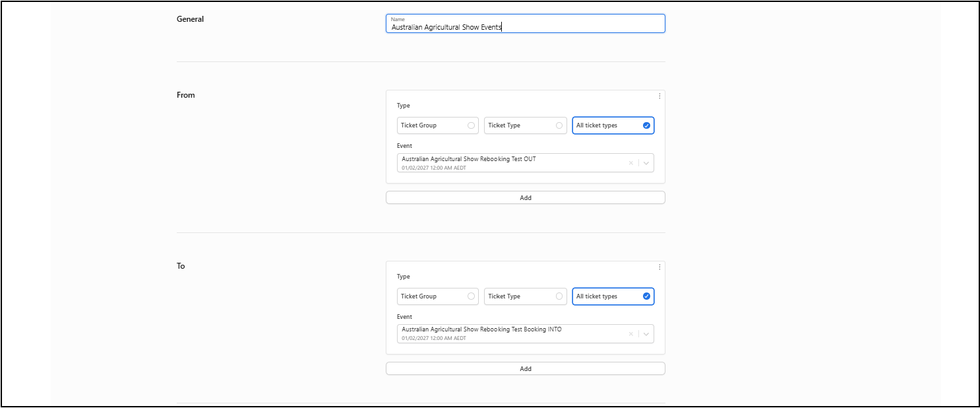
Task: Select All ticket types in the From section
Action: pyautogui.click(x=613, y=125)
